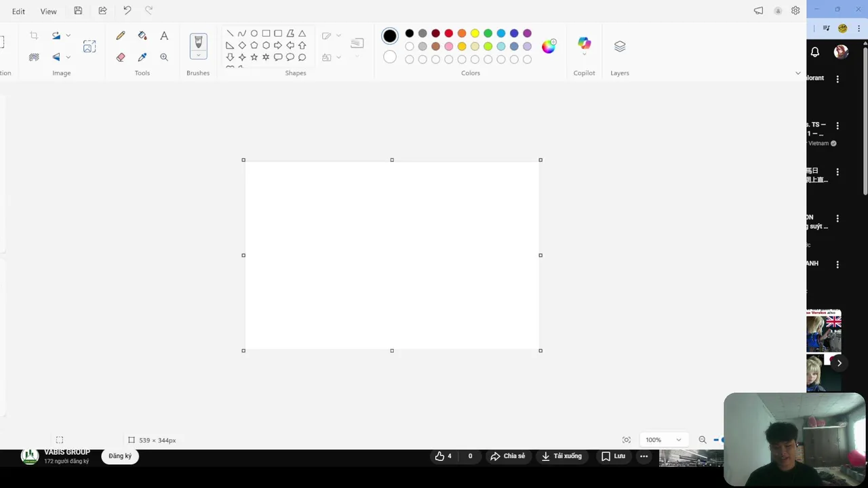Click the Copilot icon

click(x=584, y=43)
